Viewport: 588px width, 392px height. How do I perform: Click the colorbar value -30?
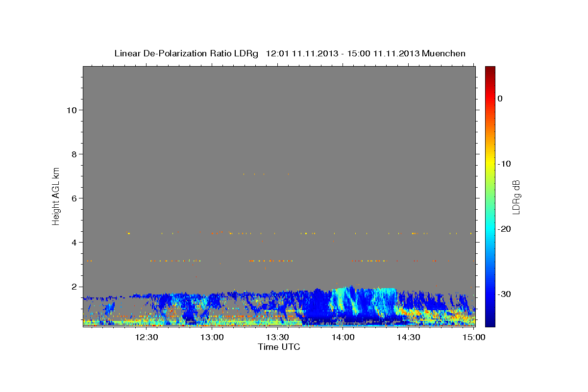pyautogui.click(x=505, y=294)
